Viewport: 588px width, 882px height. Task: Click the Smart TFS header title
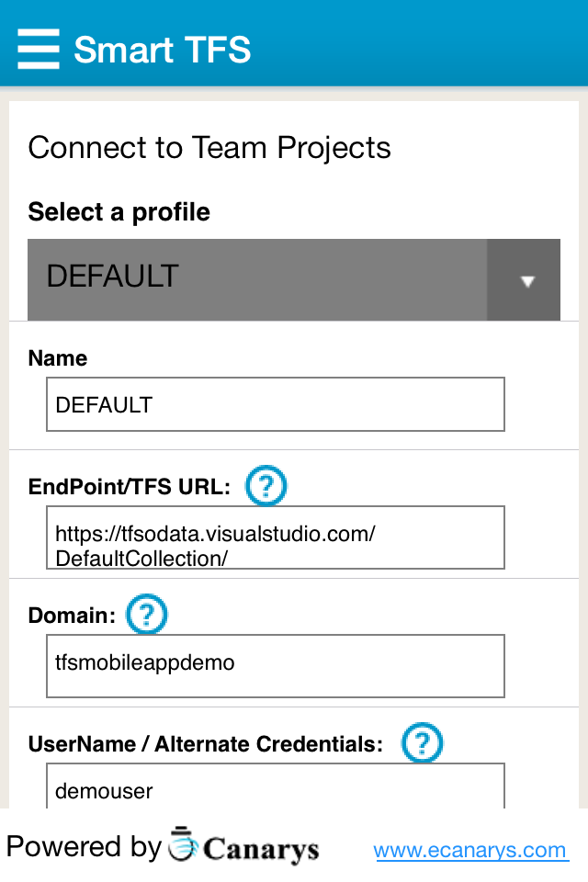coord(163,49)
